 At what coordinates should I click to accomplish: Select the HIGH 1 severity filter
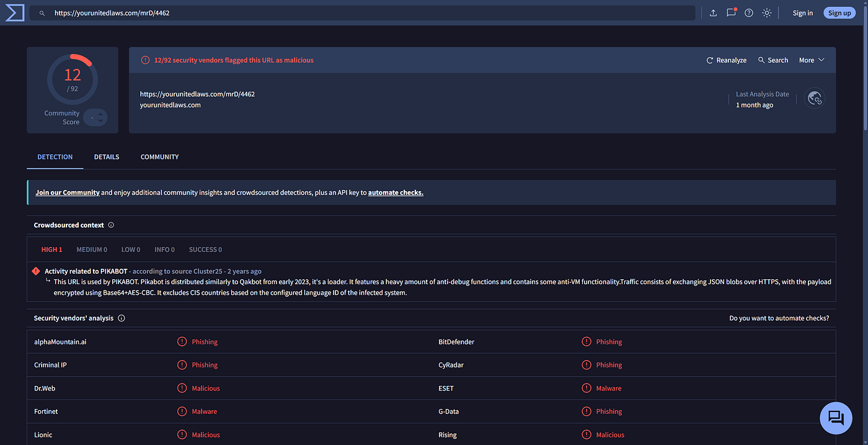[x=52, y=249]
